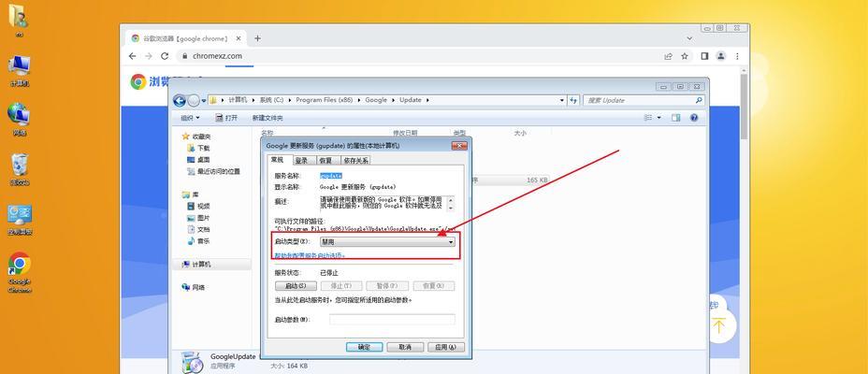Bookmark this page with star icon
Viewport: 868px width, 374px height.
point(685,56)
